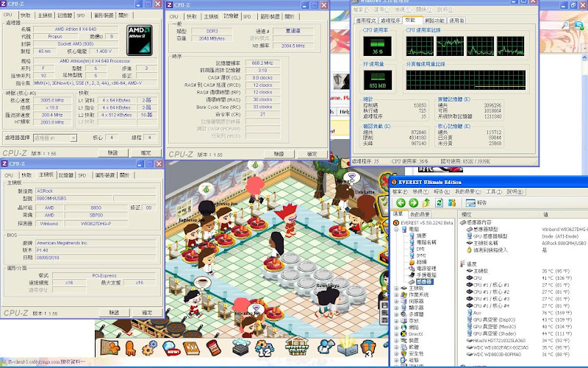
Task: Click the gears icon showing 12
Action: pos(265,348)
